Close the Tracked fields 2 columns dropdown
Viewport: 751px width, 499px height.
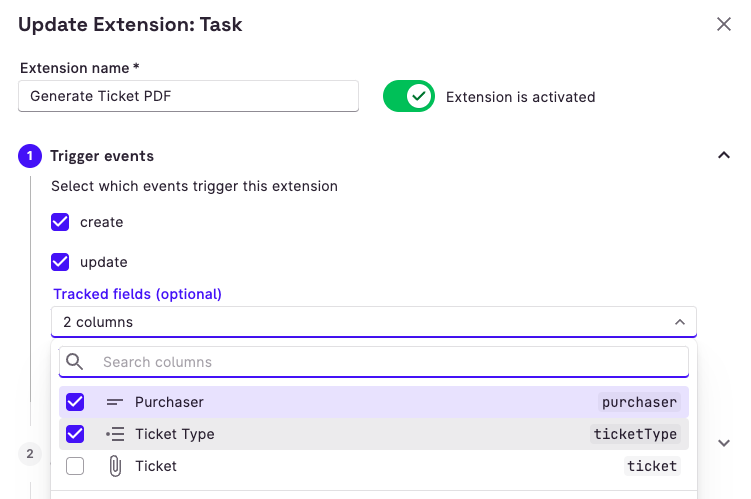click(x=679, y=322)
